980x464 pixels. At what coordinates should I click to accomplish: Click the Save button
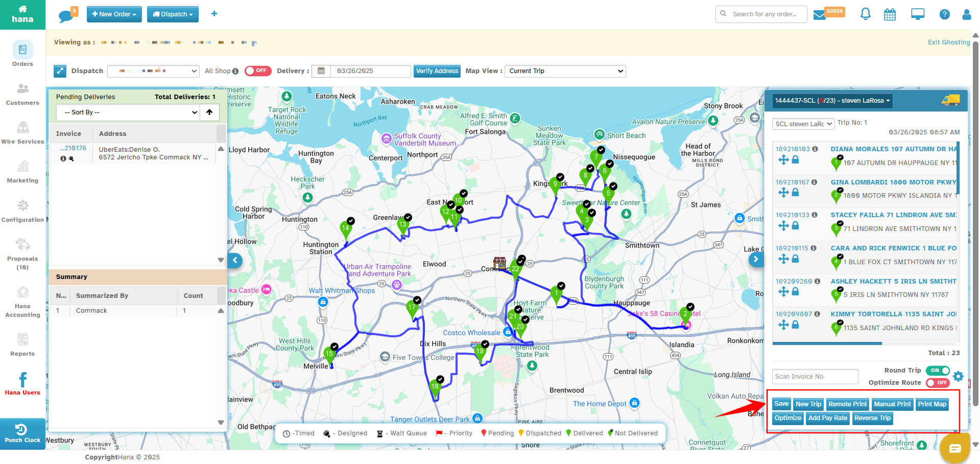(x=781, y=404)
